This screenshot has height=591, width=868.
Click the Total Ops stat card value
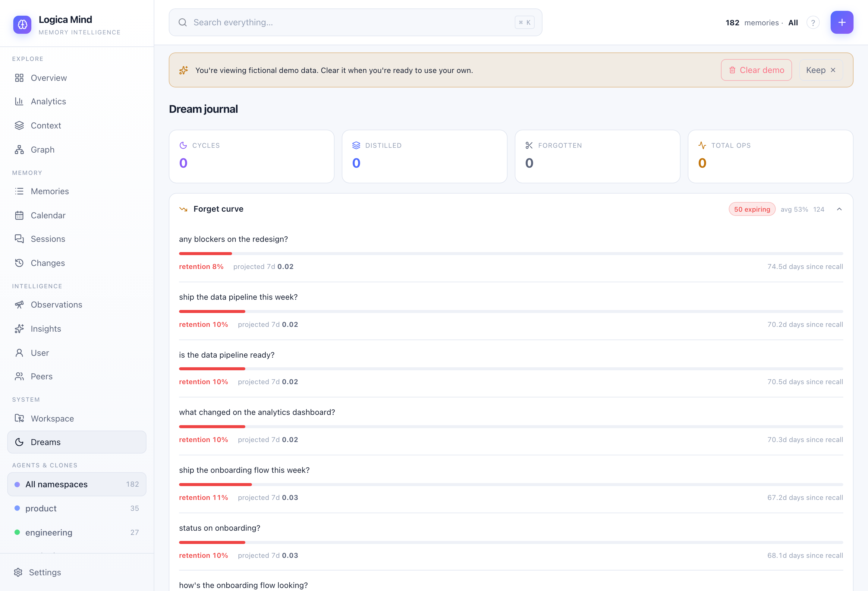click(x=702, y=163)
